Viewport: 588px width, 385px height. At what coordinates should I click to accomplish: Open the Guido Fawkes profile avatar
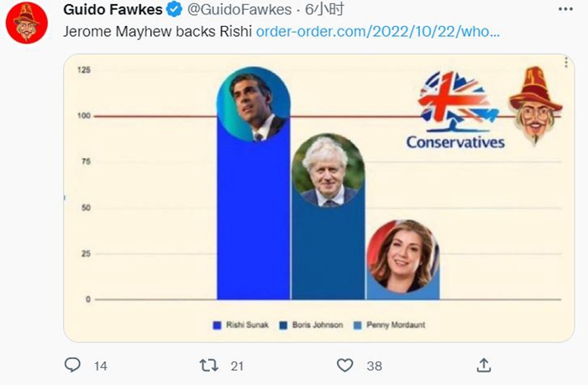pyautogui.click(x=27, y=23)
